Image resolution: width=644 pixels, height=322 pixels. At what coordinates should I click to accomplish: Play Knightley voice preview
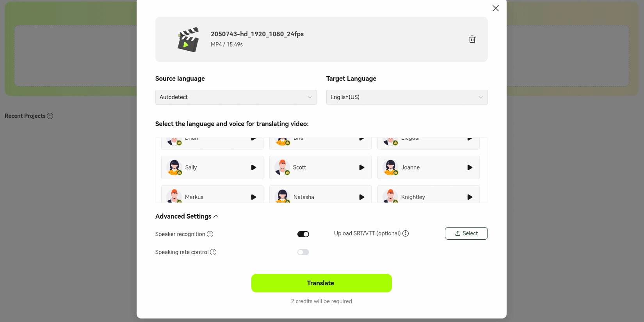(x=470, y=197)
